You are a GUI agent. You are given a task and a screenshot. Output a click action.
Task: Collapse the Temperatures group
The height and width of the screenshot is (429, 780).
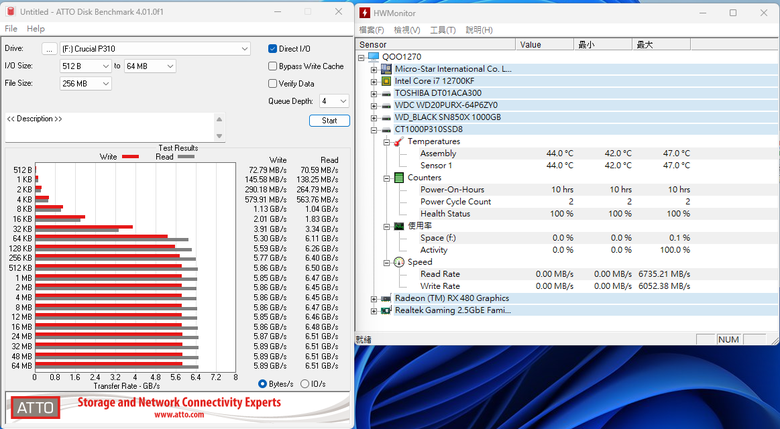(387, 142)
